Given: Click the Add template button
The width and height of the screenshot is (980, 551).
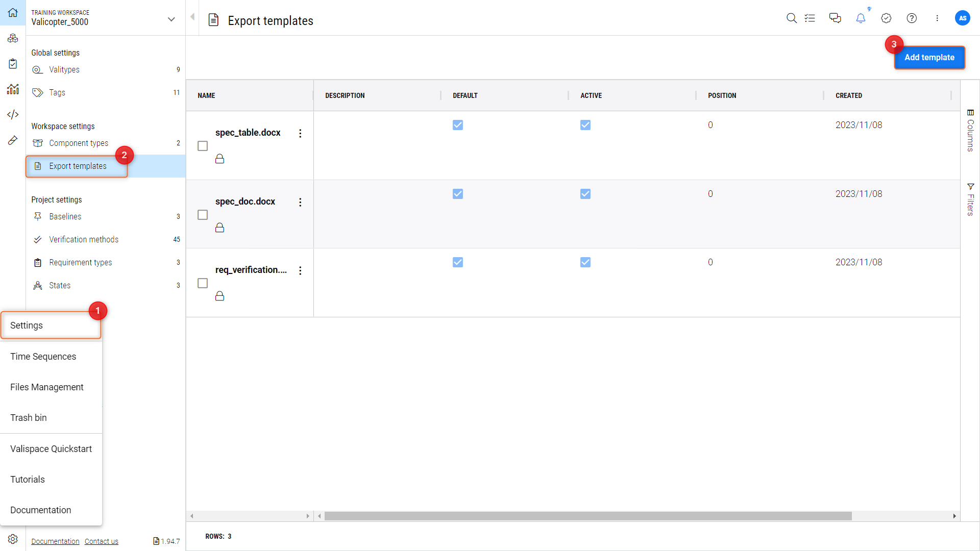Looking at the screenshot, I should point(929,58).
